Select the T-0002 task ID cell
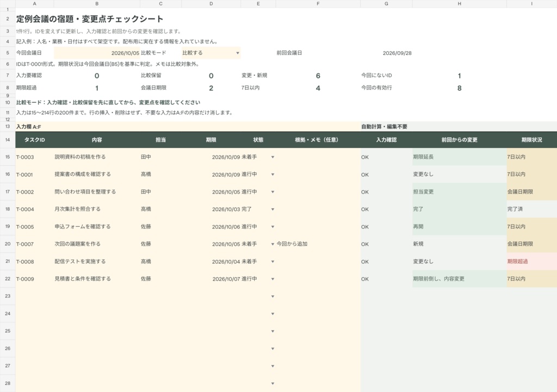 [x=34, y=192]
